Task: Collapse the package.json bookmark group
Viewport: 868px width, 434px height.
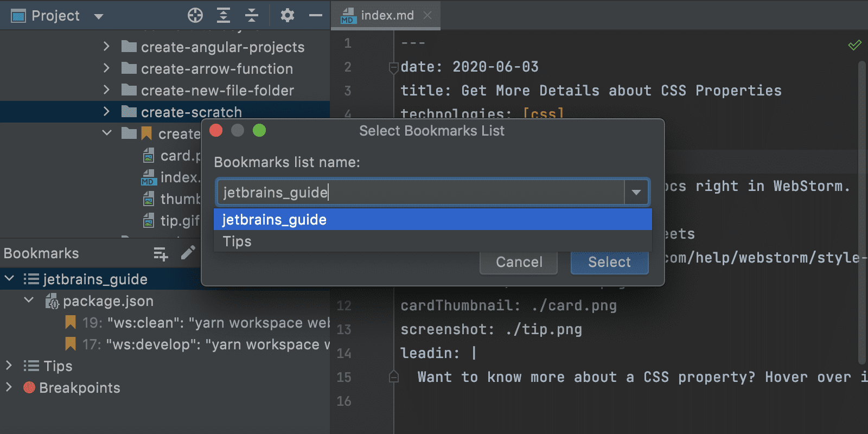Action: (x=29, y=300)
